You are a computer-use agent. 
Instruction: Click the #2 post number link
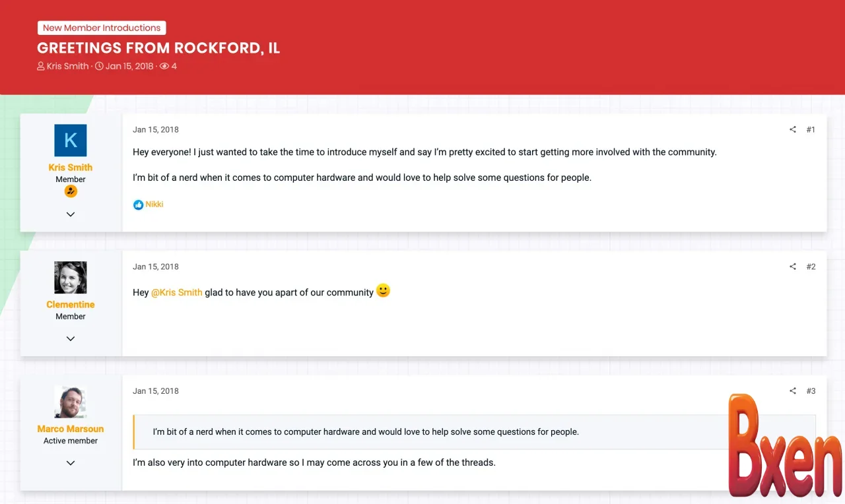click(811, 267)
